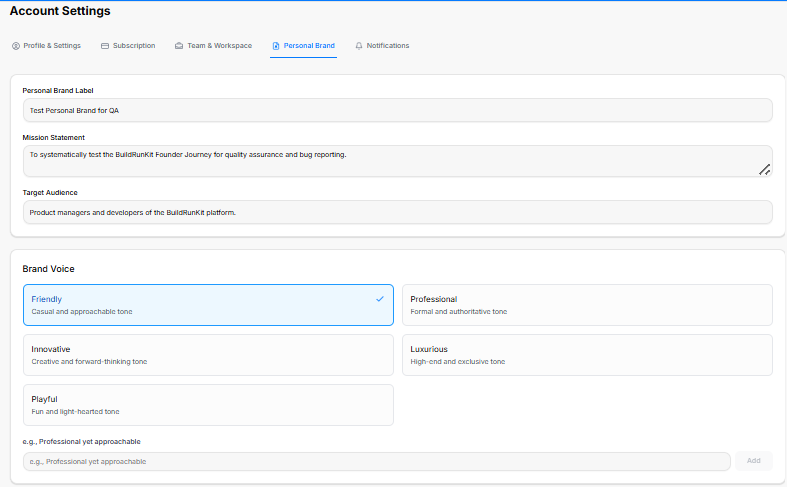Click the Mission Statement label
This screenshot has width=787, height=487.
point(54,138)
